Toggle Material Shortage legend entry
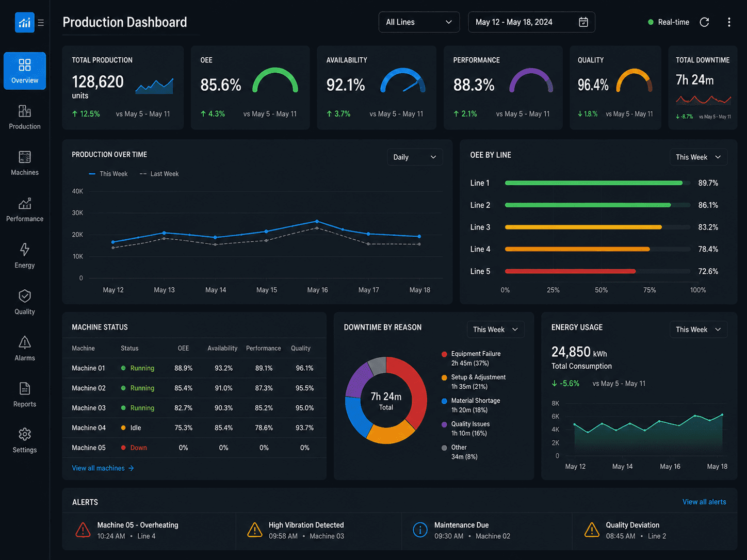 (x=470, y=405)
